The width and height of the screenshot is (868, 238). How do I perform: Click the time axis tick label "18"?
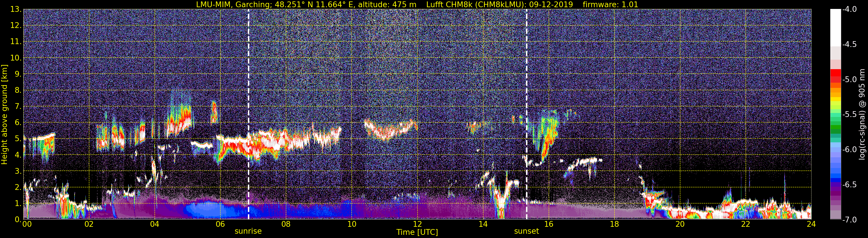pos(614,224)
